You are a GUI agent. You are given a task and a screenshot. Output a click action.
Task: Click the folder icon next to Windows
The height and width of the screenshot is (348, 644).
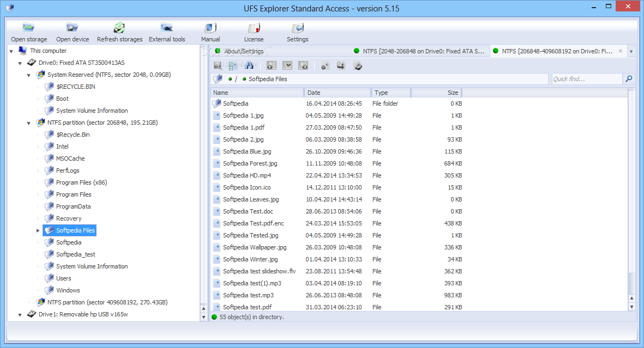point(49,290)
